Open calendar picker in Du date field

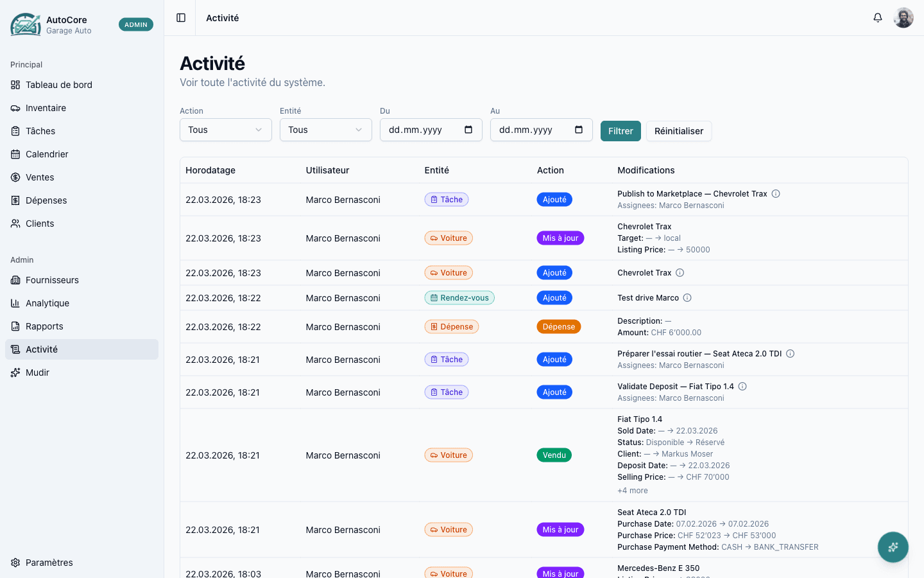click(x=468, y=130)
